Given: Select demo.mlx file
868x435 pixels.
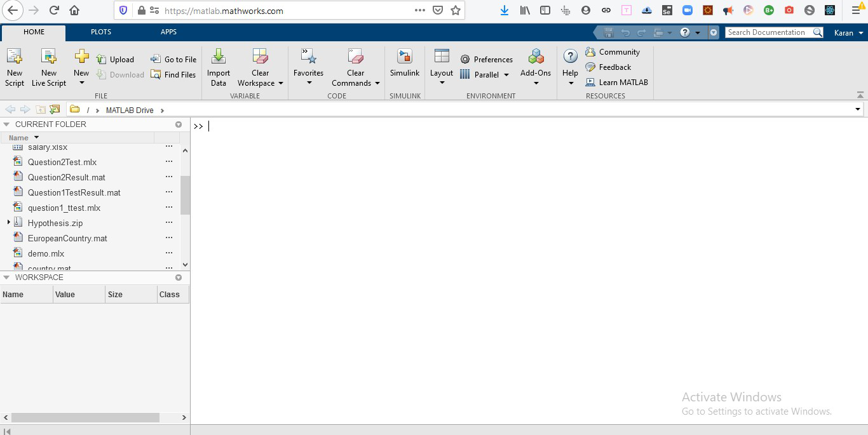Looking at the screenshot, I should (46, 253).
